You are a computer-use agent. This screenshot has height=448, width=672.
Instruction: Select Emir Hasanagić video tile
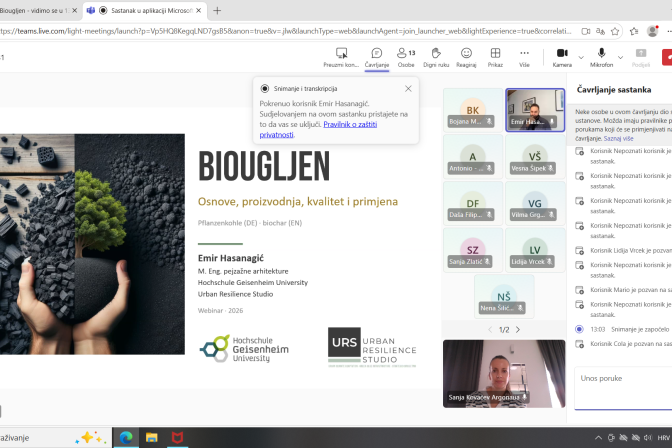535,110
